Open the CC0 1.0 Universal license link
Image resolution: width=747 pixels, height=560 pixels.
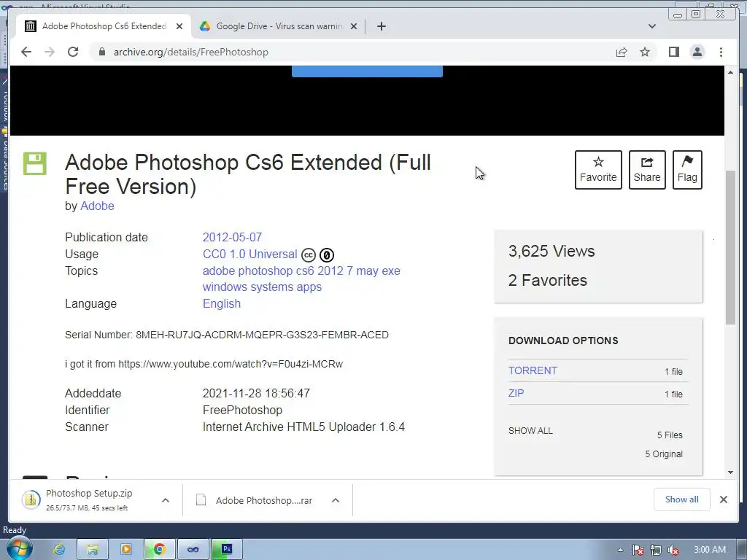coord(249,254)
